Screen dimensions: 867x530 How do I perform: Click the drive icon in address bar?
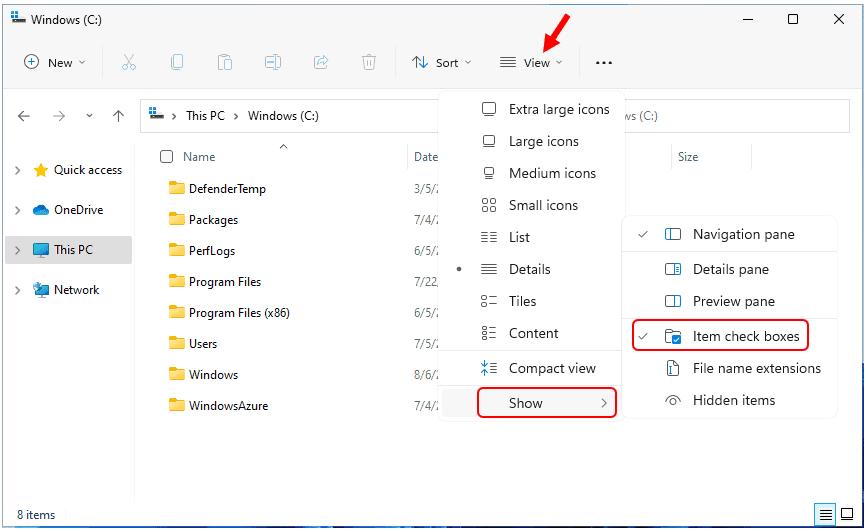[x=156, y=114]
